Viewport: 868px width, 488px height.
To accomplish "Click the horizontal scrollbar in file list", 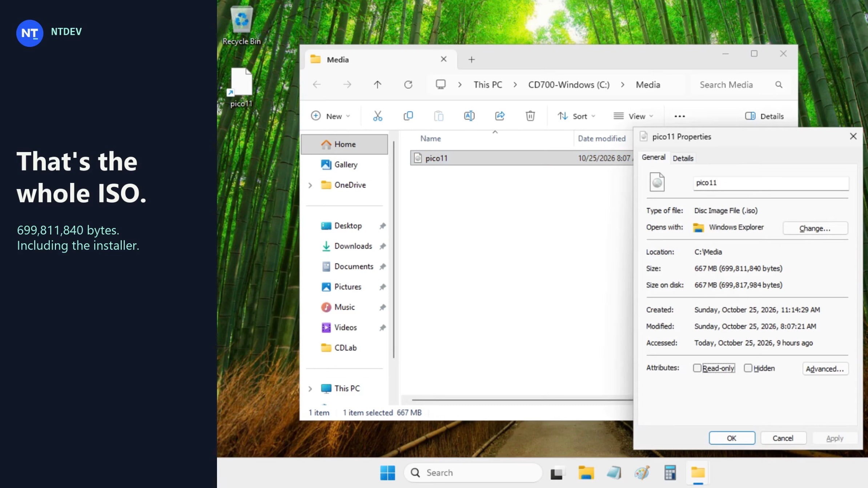I will [522, 400].
